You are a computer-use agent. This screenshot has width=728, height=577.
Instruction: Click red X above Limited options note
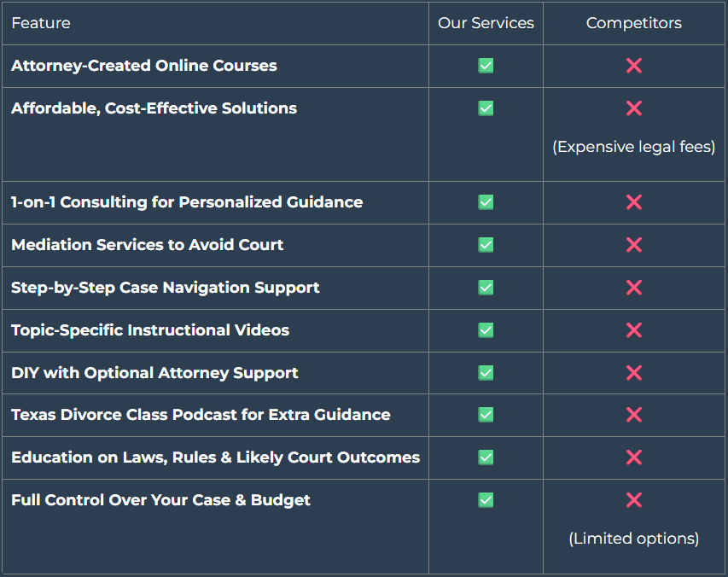click(x=633, y=500)
